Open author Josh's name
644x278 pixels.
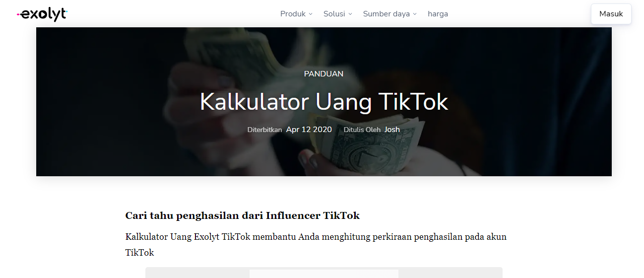click(392, 129)
